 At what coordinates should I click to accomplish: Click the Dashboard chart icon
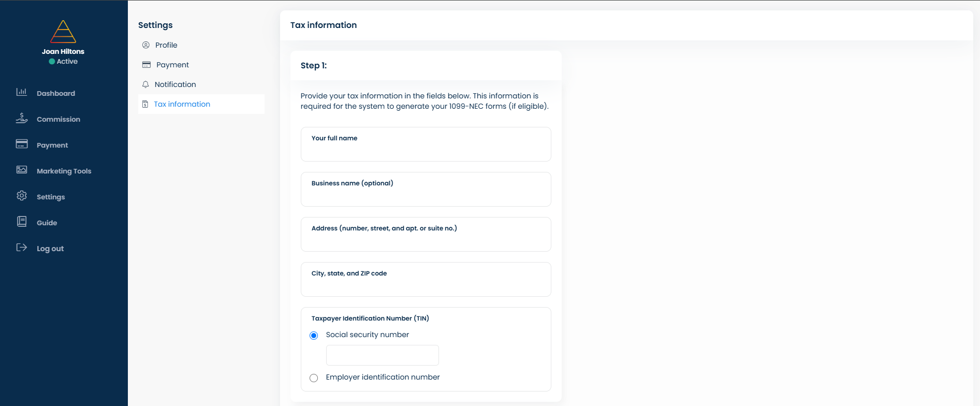point(21,92)
